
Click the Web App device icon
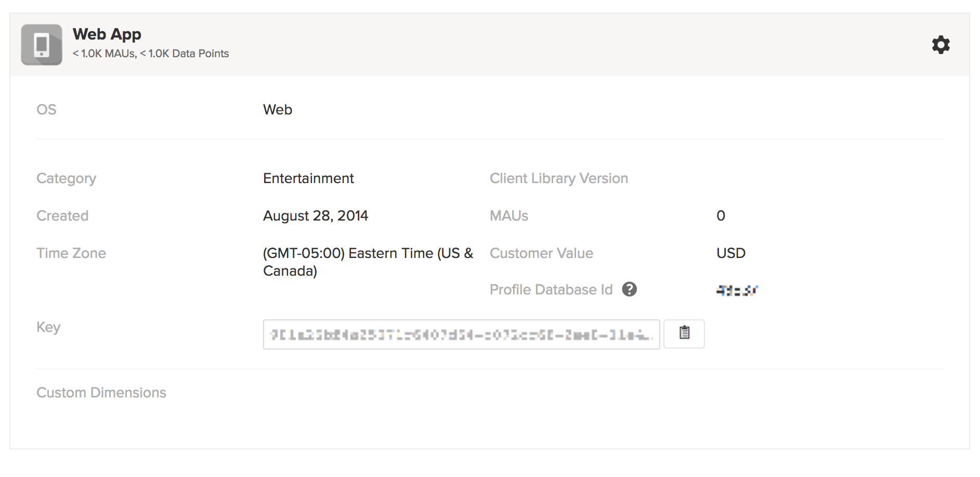click(42, 45)
